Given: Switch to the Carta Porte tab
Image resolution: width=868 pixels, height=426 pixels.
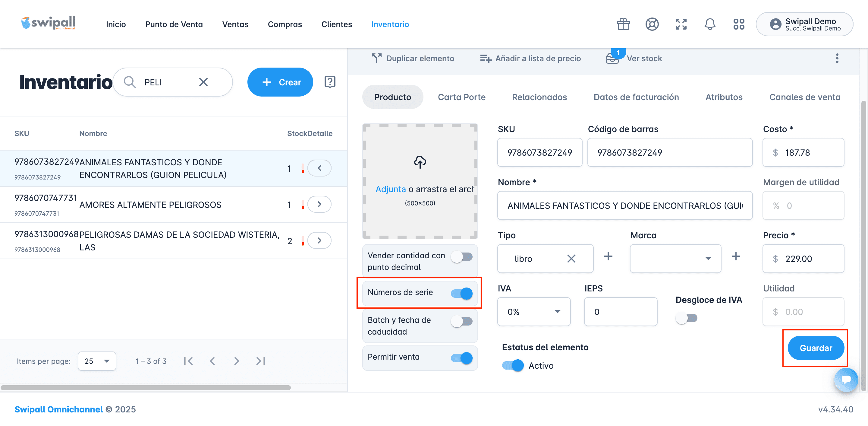Looking at the screenshot, I should point(461,97).
